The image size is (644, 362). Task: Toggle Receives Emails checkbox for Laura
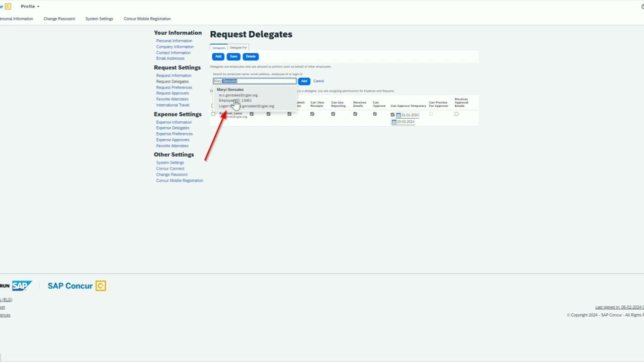click(355, 114)
